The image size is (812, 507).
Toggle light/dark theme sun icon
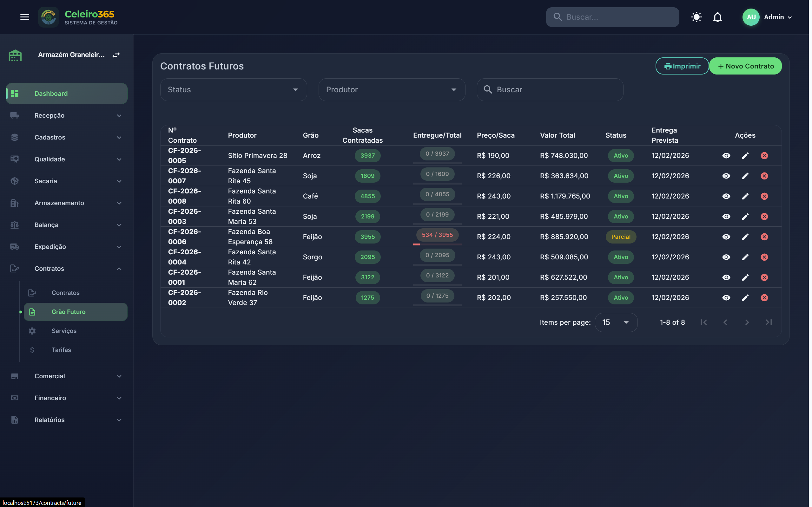point(696,17)
